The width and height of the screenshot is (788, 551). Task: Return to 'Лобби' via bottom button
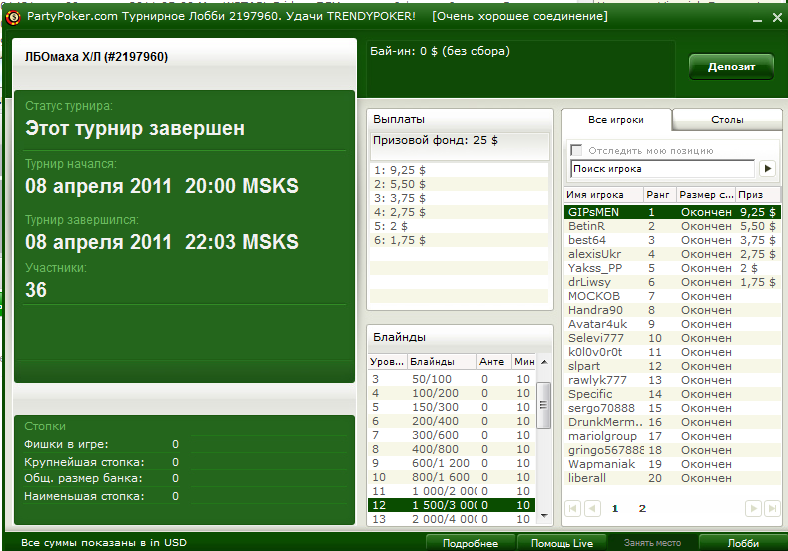click(x=743, y=543)
